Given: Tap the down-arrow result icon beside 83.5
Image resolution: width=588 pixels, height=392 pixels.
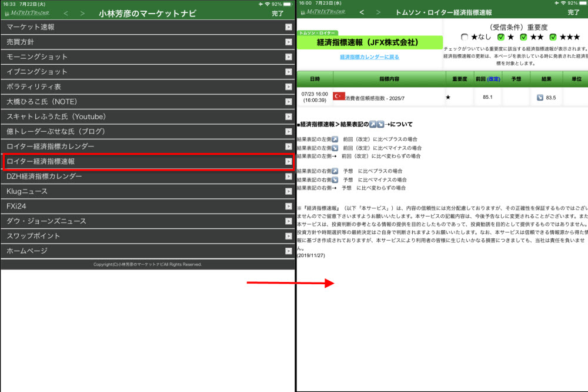Looking at the screenshot, I should click(540, 98).
